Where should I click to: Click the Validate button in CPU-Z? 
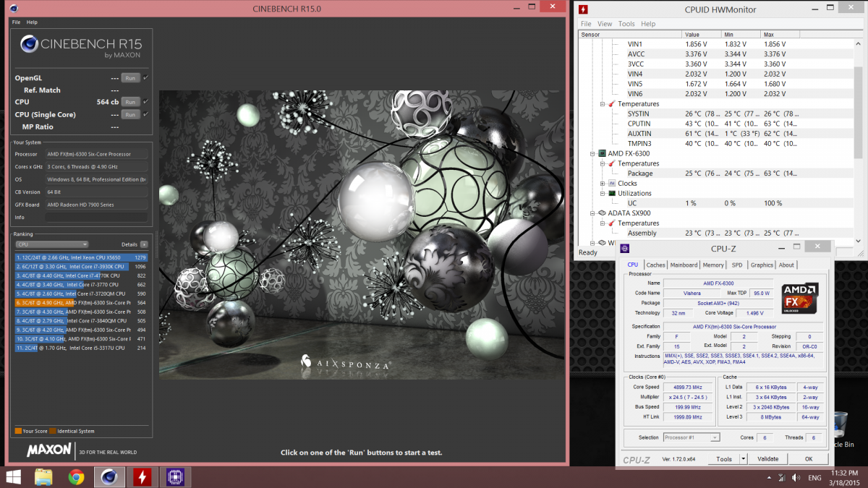(767, 459)
